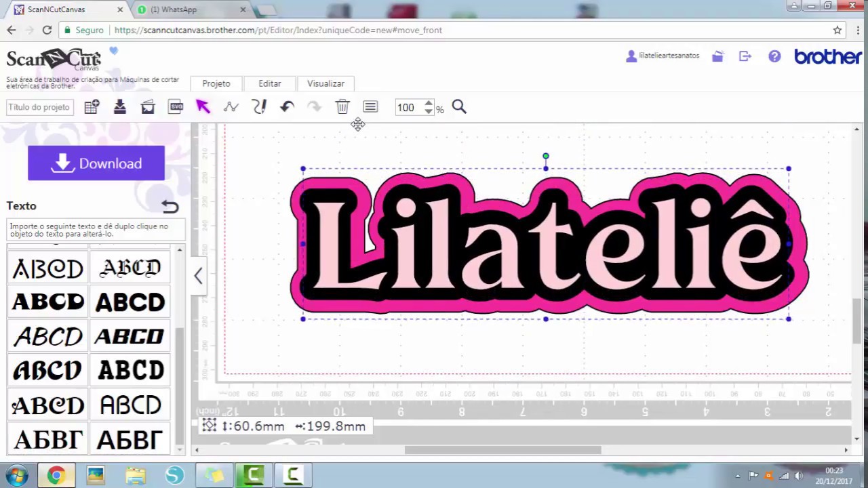Viewport: 868px width, 488px height.
Task: Choose thin italic ABCD font, third row left
Action: coord(48,336)
